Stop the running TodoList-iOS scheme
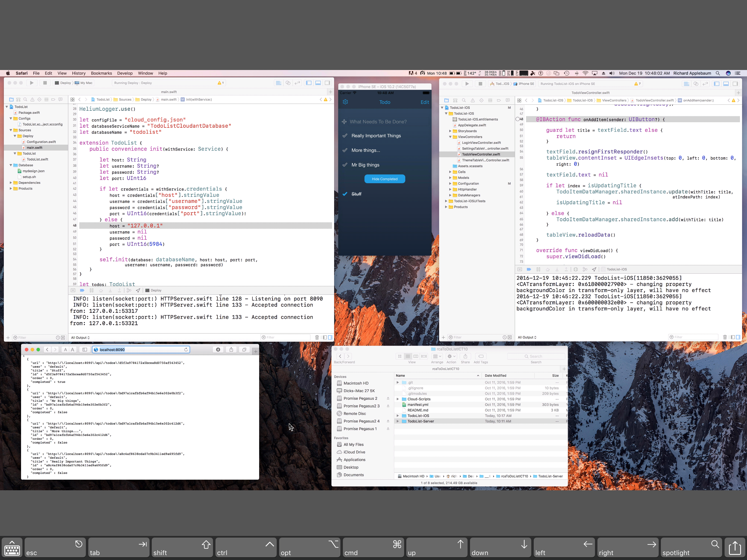747x560 pixels. click(x=480, y=84)
